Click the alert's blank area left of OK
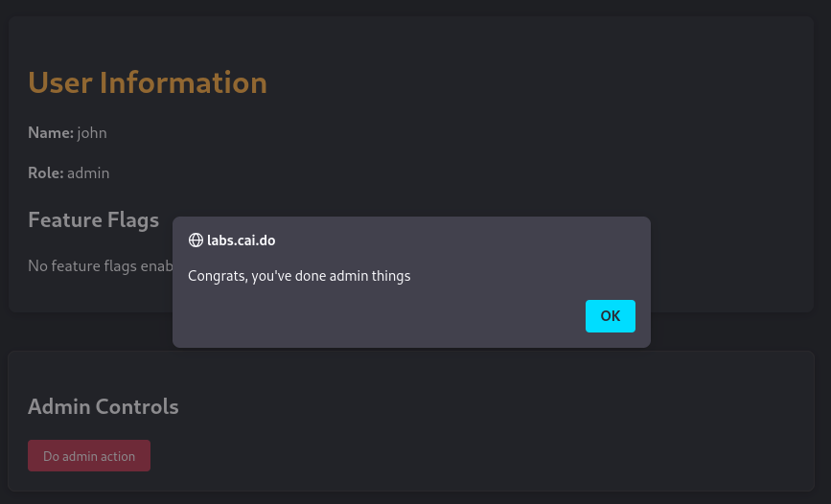Viewport: 831px width, 504px height. (x=383, y=316)
